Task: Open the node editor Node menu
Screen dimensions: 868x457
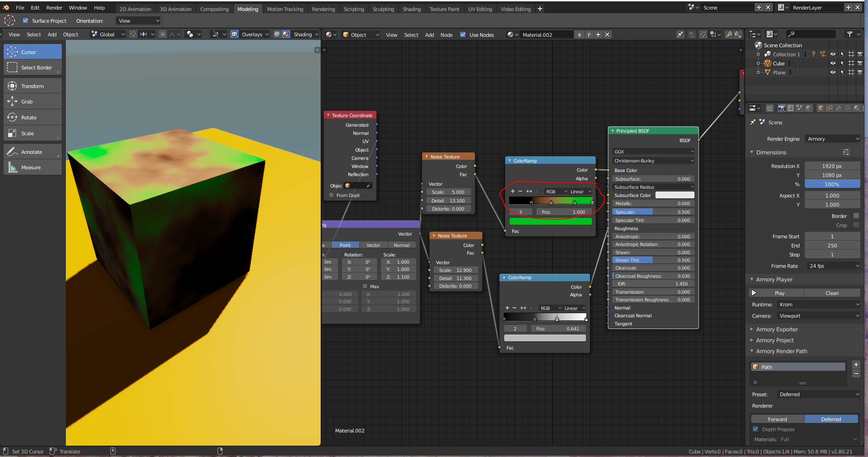Action: click(446, 34)
